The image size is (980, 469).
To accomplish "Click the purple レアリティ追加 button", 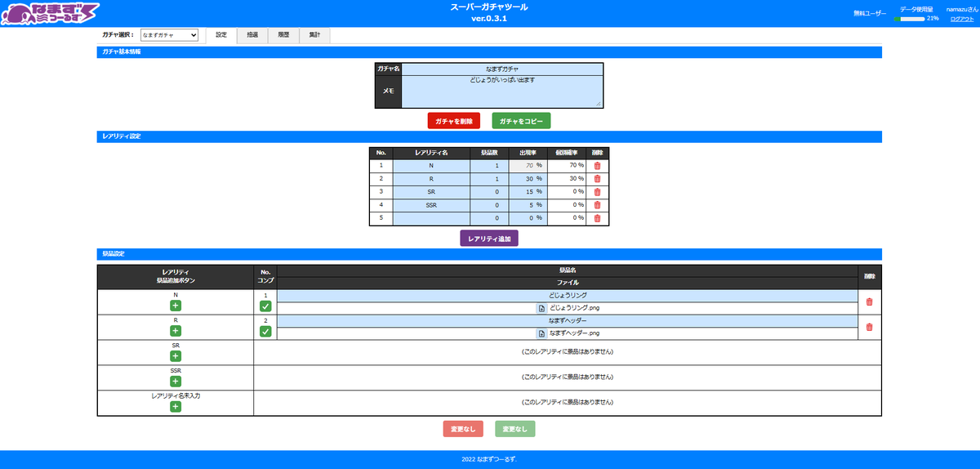I will click(x=489, y=239).
